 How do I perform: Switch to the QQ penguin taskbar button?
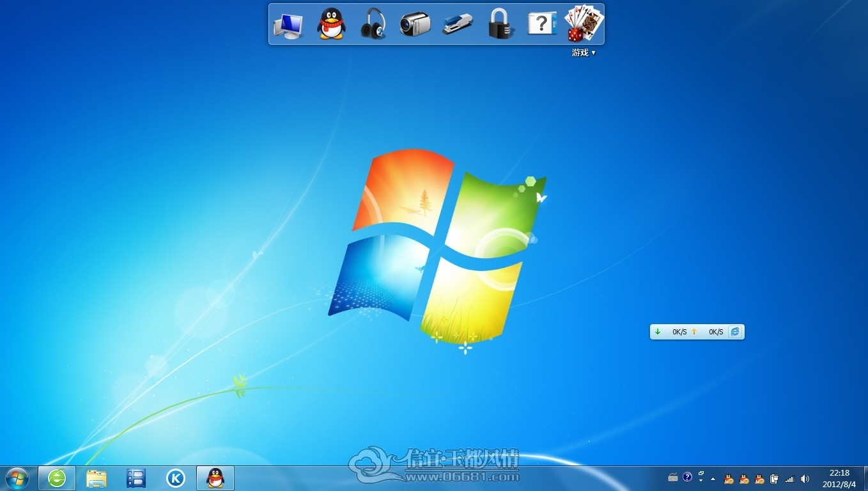pyautogui.click(x=215, y=478)
